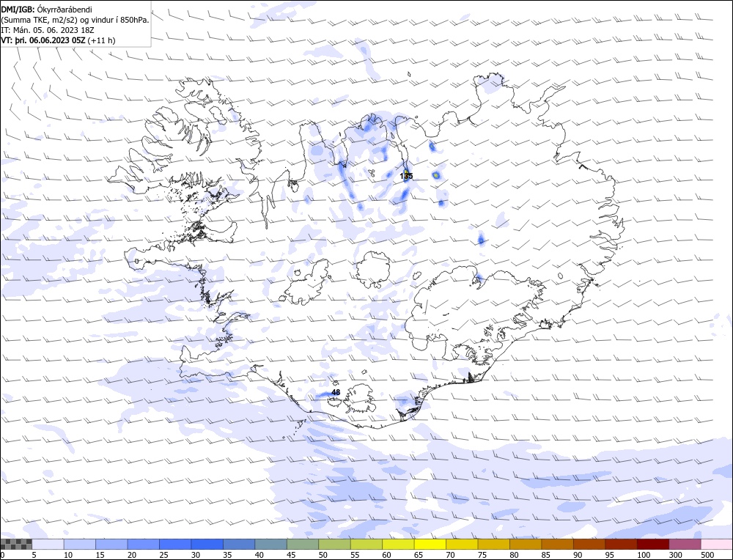Click the '50' legend tick label

point(323,555)
